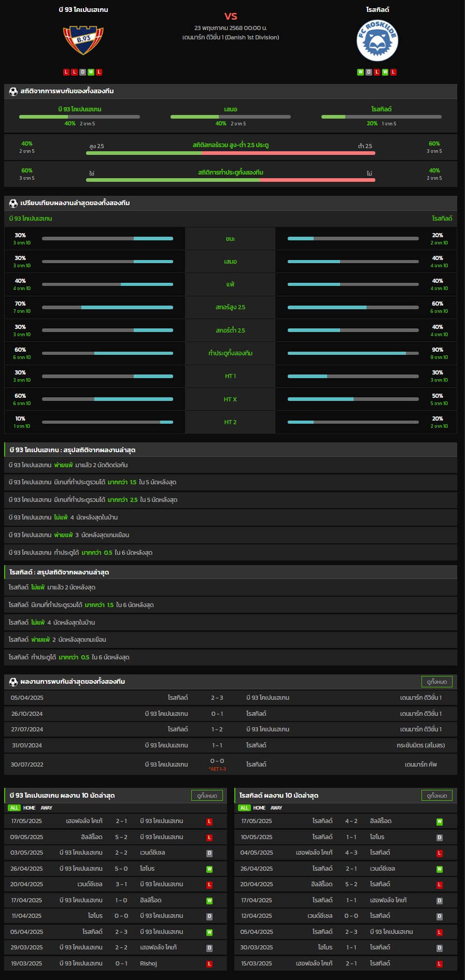
Task: Click D badge of Roskilde's 10/05/2025 match row
Action: coord(440,838)
